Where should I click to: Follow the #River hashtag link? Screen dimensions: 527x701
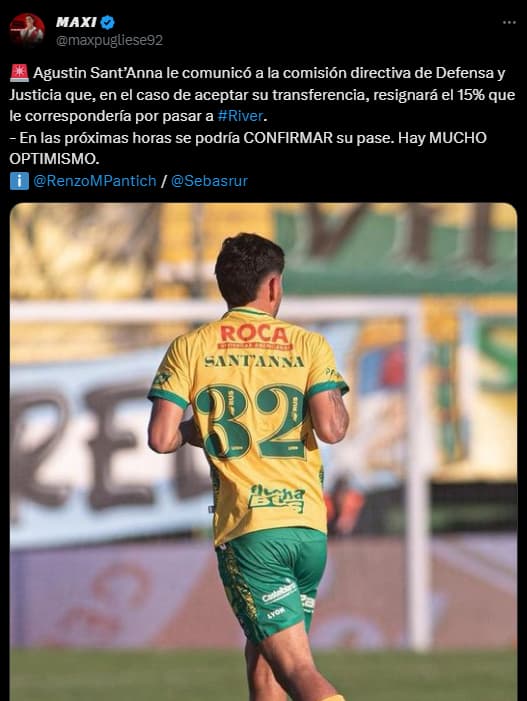pos(240,116)
